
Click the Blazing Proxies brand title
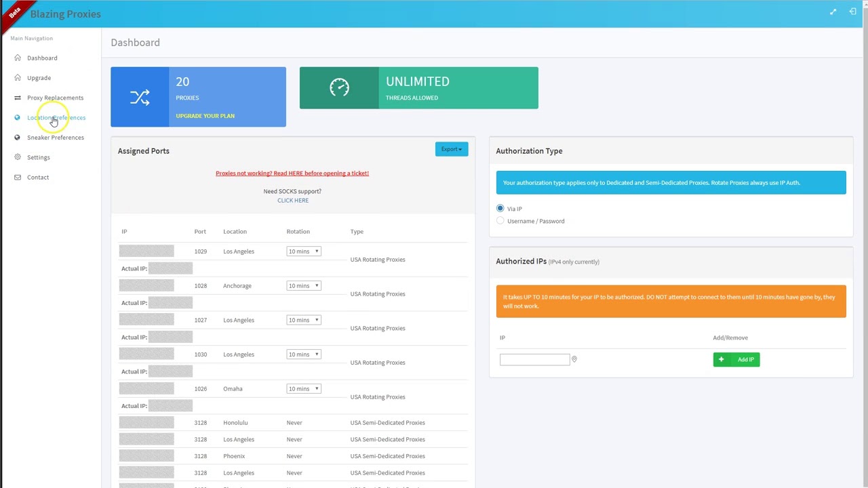tap(65, 14)
